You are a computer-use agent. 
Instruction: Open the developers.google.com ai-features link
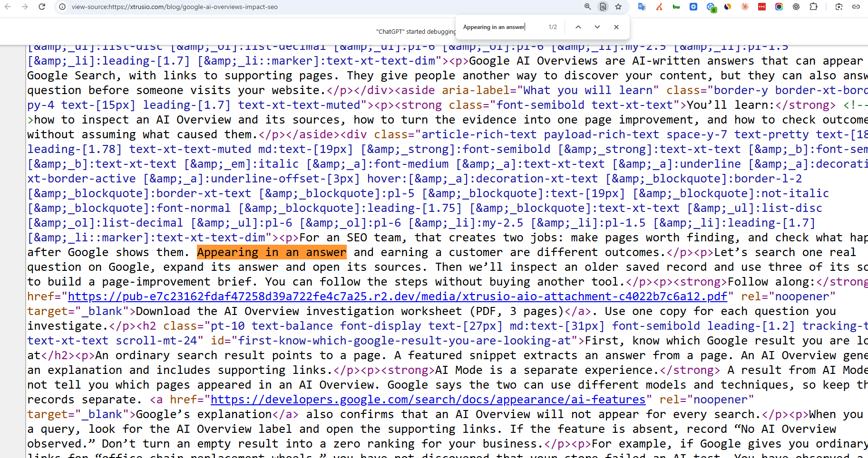428,400
